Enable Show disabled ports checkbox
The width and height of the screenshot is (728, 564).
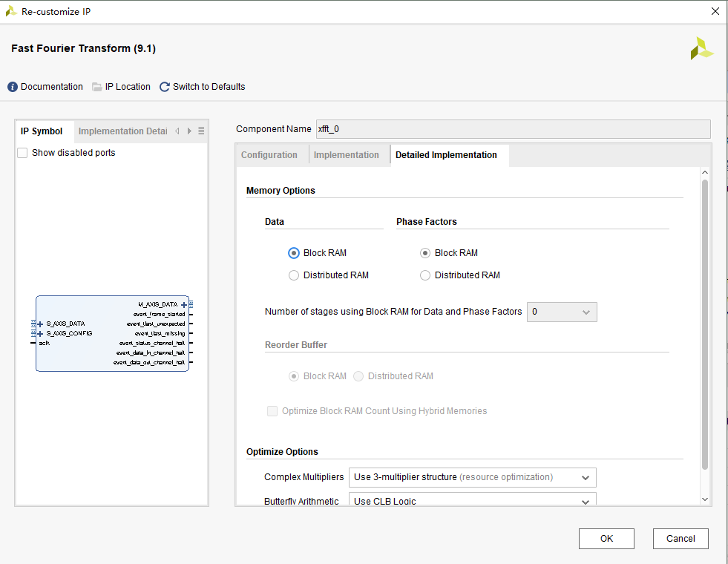[x=22, y=153]
